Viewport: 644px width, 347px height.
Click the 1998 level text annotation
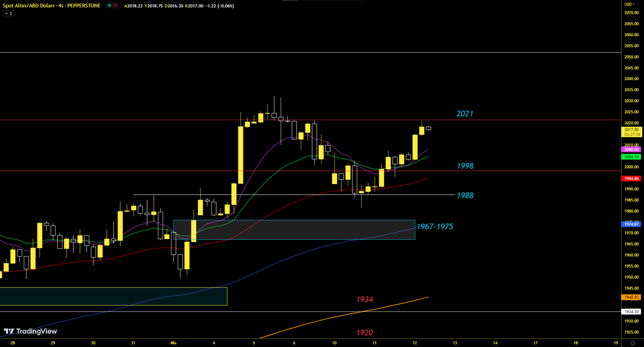(x=465, y=166)
